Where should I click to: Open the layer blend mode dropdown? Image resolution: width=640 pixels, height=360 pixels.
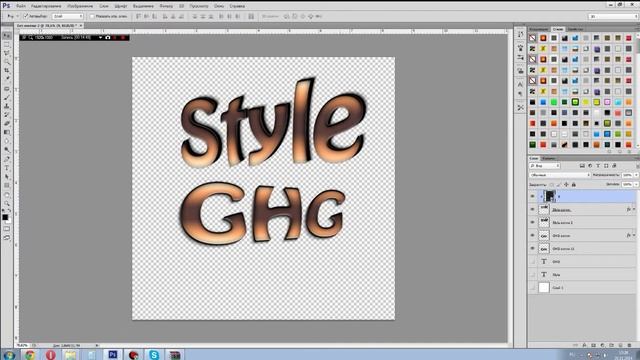[x=560, y=175]
